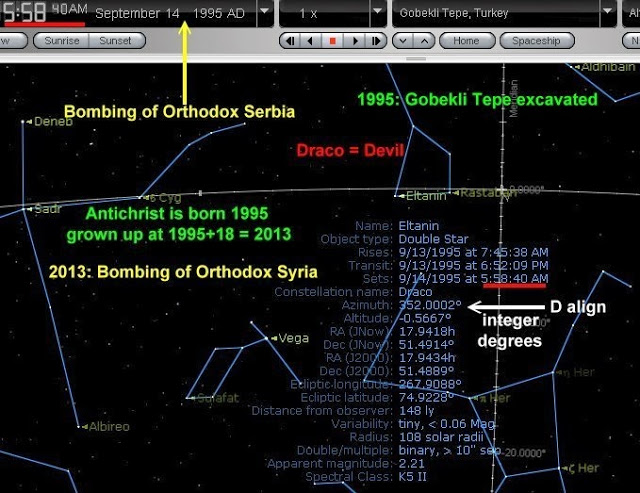Click the Meridian line label

[x=514, y=99]
